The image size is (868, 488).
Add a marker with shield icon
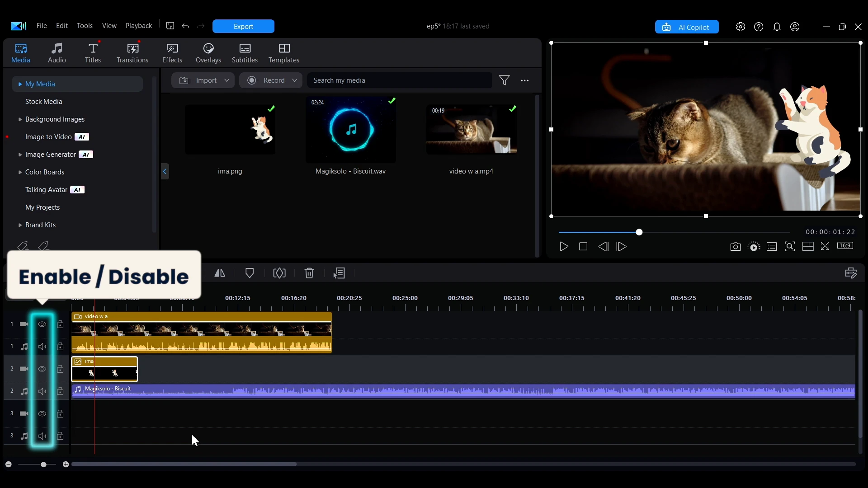(250, 273)
